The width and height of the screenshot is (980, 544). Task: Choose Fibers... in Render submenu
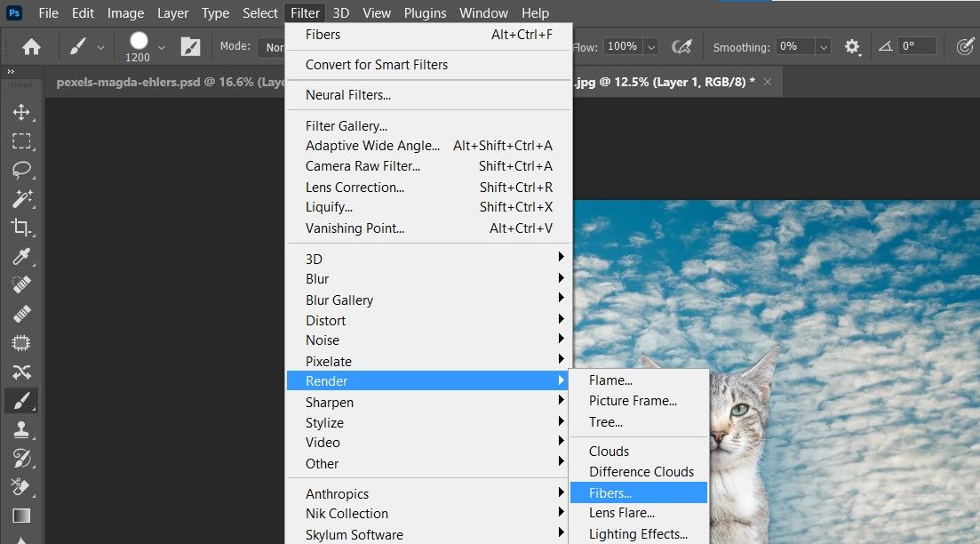tap(639, 492)
